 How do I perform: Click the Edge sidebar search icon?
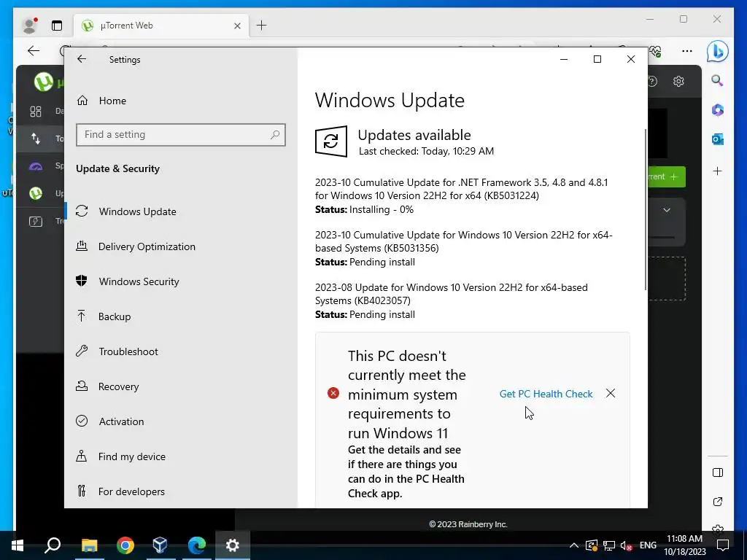pyautogui.click(x=718, y=80)
